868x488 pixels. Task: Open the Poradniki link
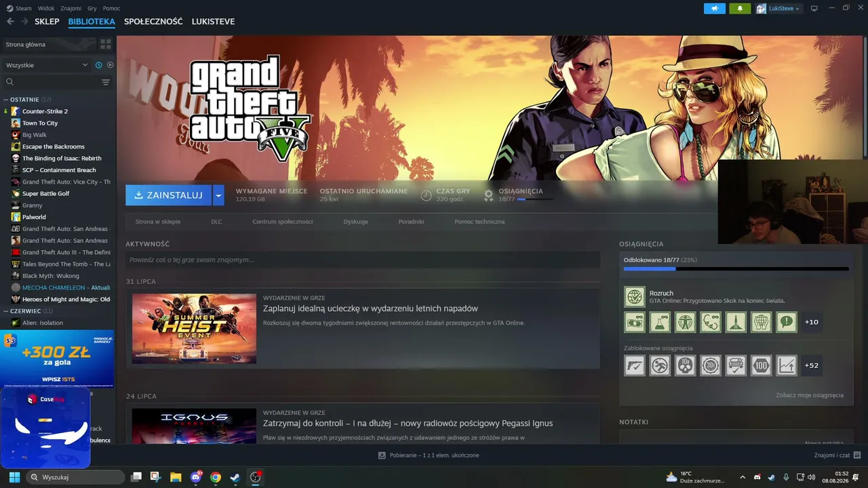click(x=411, y=222)
